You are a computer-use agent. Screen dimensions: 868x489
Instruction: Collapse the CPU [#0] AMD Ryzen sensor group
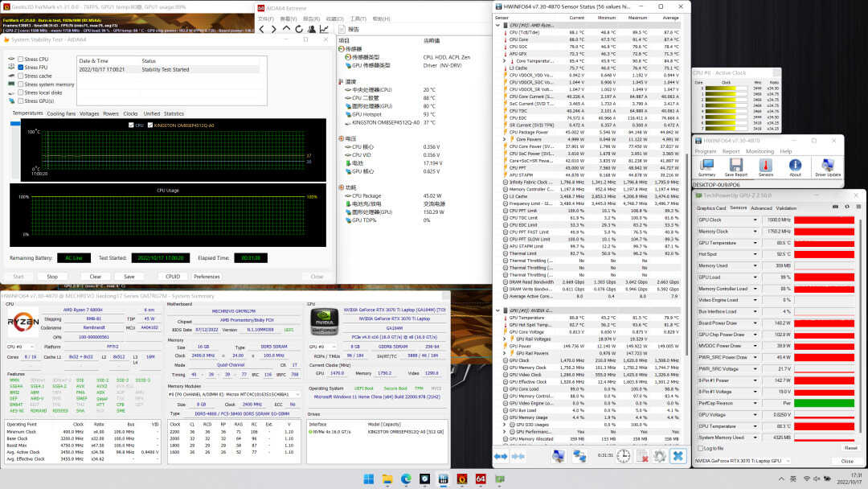coord(497,26)
